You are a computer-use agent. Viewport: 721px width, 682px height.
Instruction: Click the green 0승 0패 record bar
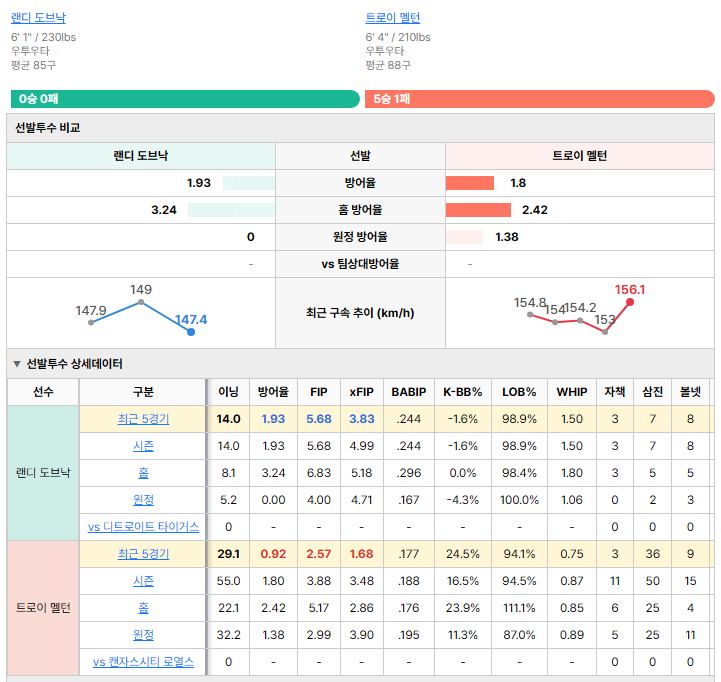pos(185,99)
